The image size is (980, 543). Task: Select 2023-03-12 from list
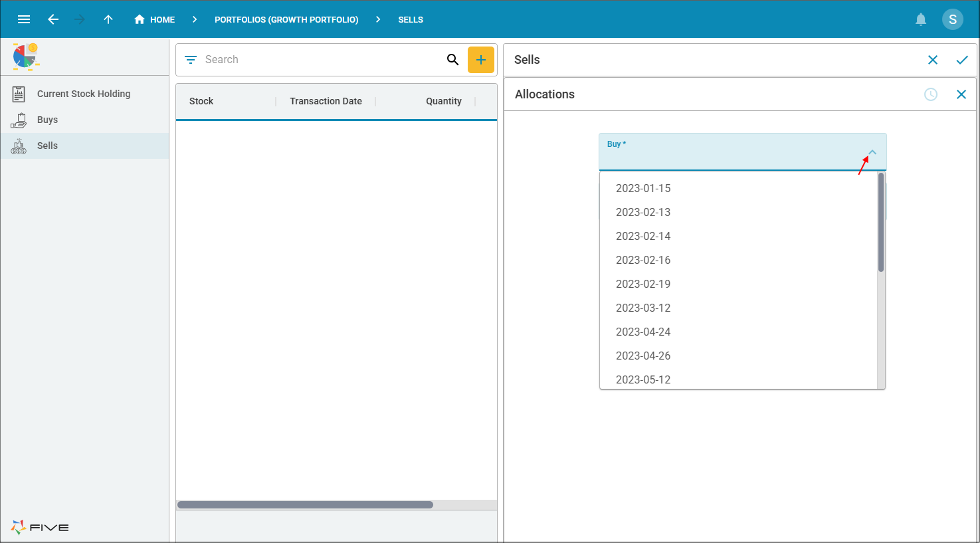(738, 308)
